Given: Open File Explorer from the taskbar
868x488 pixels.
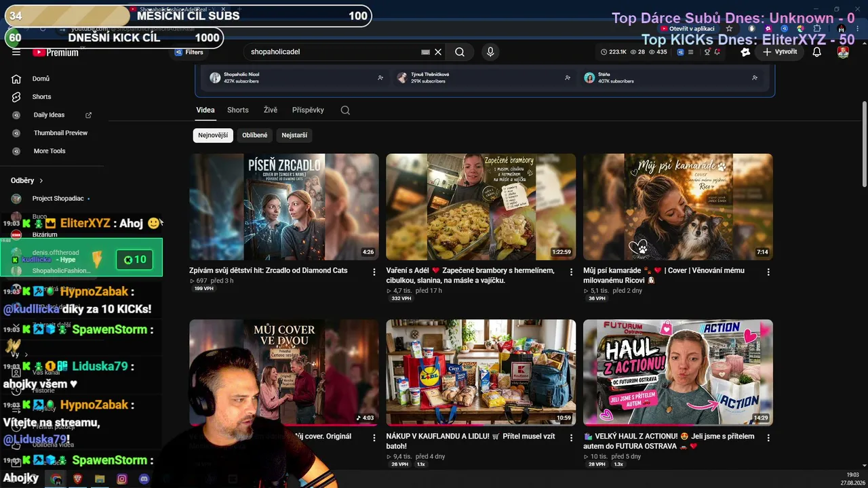Looking at the screenshot, I should coord(100,479).
